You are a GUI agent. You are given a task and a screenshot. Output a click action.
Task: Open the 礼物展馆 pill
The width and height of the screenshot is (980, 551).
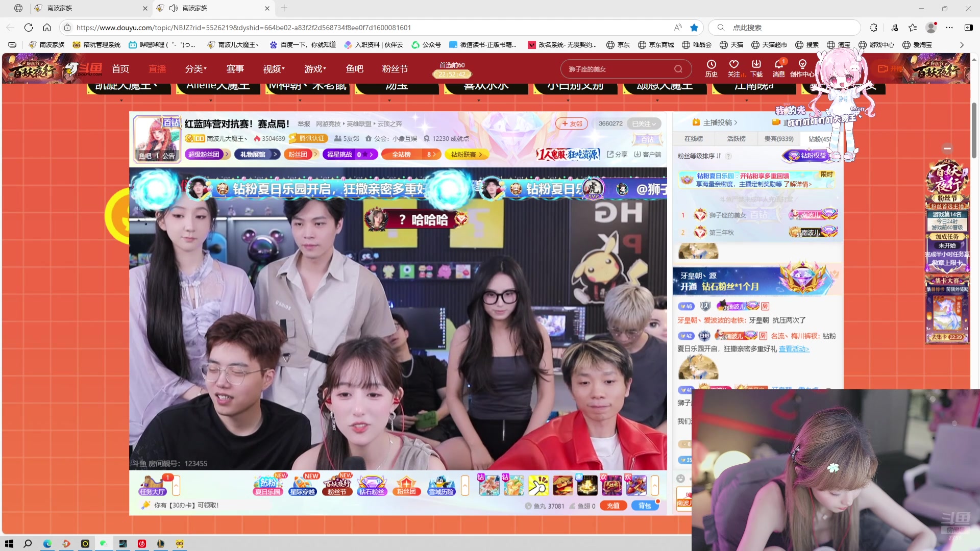(257, 154)
